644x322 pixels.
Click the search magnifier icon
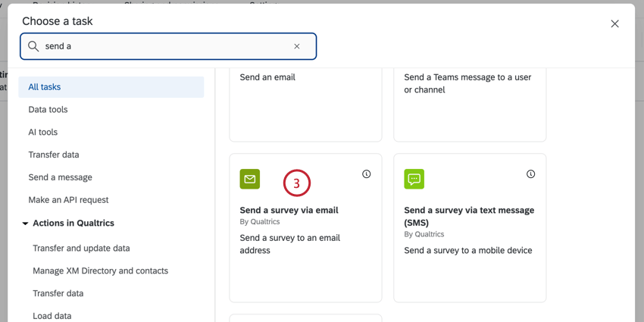(33, 46)
